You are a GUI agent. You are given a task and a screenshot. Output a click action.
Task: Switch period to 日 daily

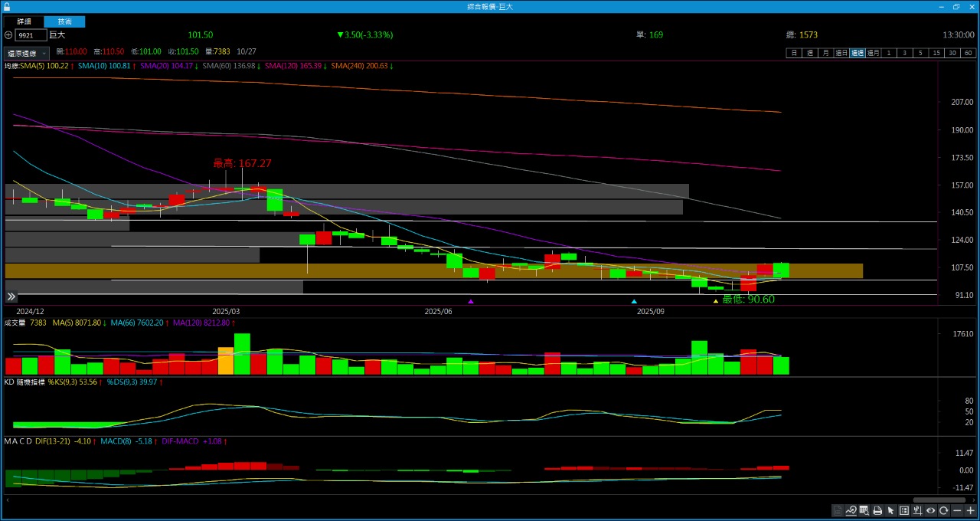pos(794,53)
